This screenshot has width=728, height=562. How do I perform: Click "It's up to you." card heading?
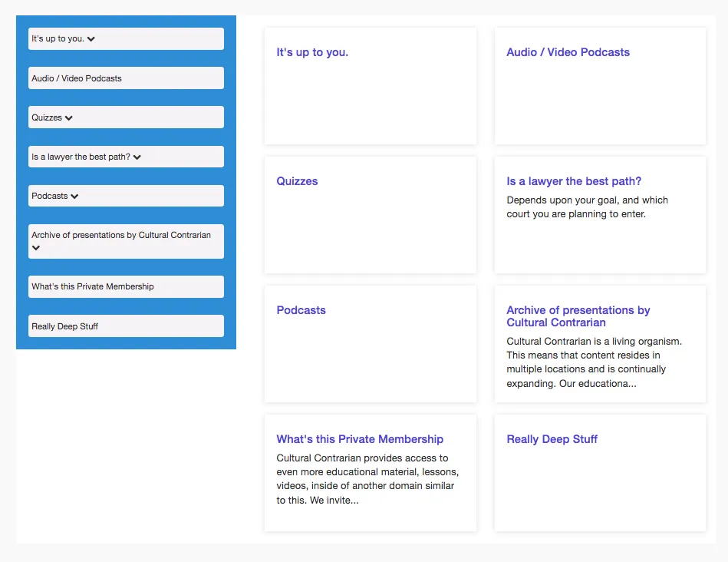click(x=312, y=52)
